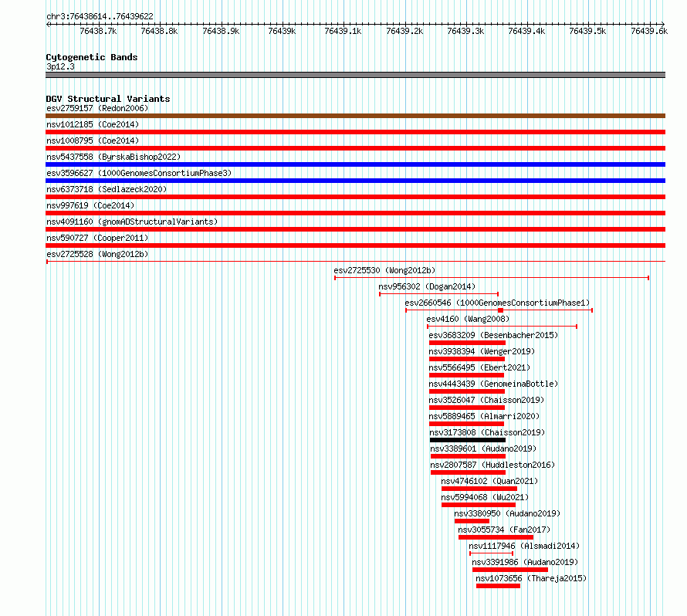The image size is (687, 616).
Task: Select the gray 3p12.3 cytoband bar
Action: tap(355, 75)
